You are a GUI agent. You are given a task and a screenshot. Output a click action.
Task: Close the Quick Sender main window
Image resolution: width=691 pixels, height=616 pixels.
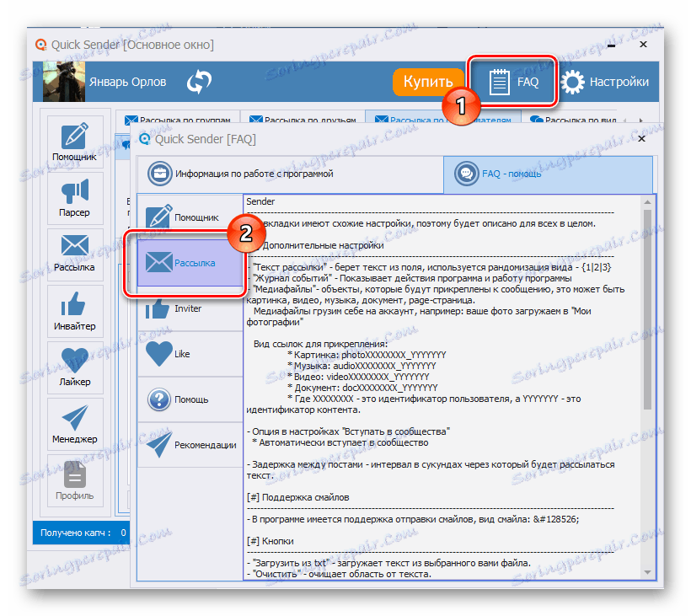pos(643,45)
